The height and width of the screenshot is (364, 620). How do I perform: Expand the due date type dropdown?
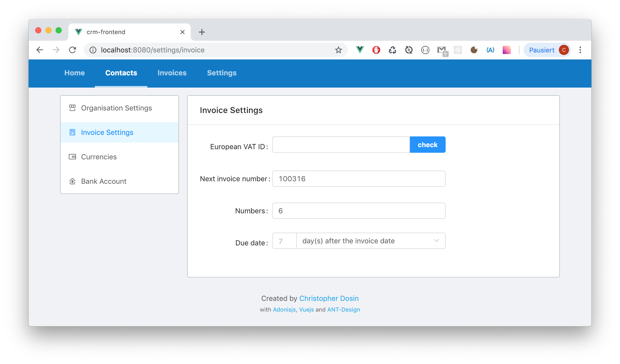tap(371, 241)
